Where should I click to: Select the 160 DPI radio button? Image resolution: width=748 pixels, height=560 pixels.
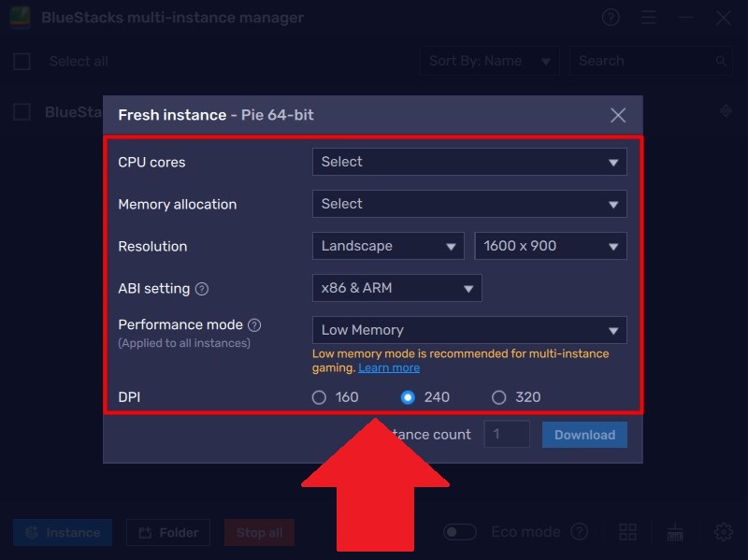click(x=318, y=397)
